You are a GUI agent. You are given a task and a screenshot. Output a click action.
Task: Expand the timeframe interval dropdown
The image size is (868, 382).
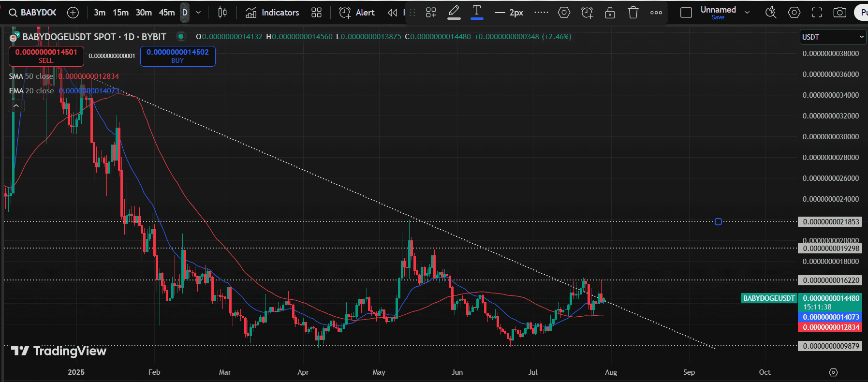(x=198, y=13)
